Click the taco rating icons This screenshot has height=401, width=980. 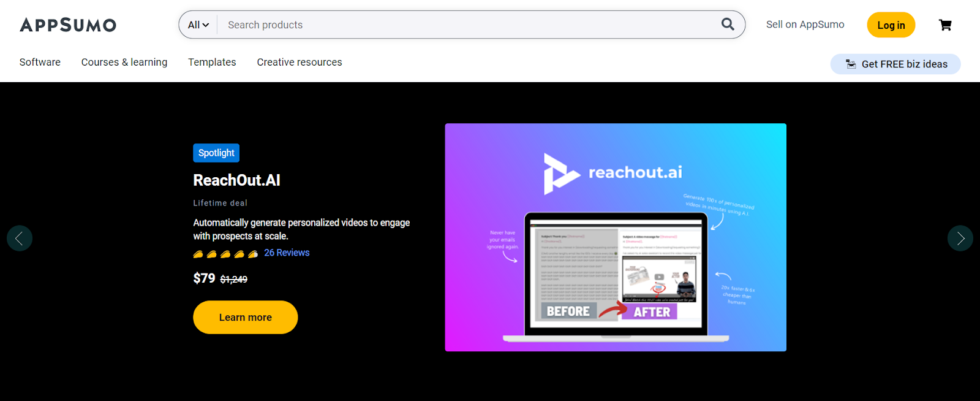(225, 254)
